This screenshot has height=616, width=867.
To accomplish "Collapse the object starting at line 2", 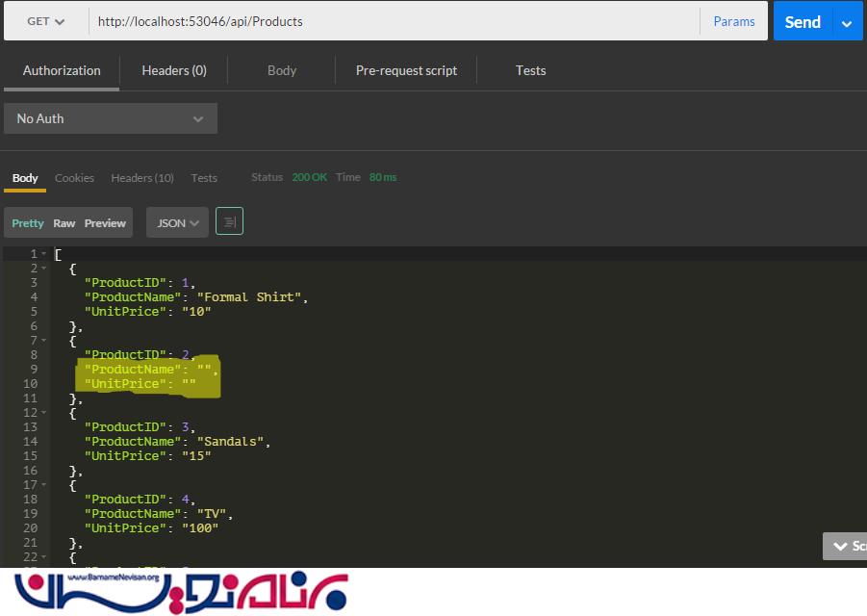I will 43,269.
